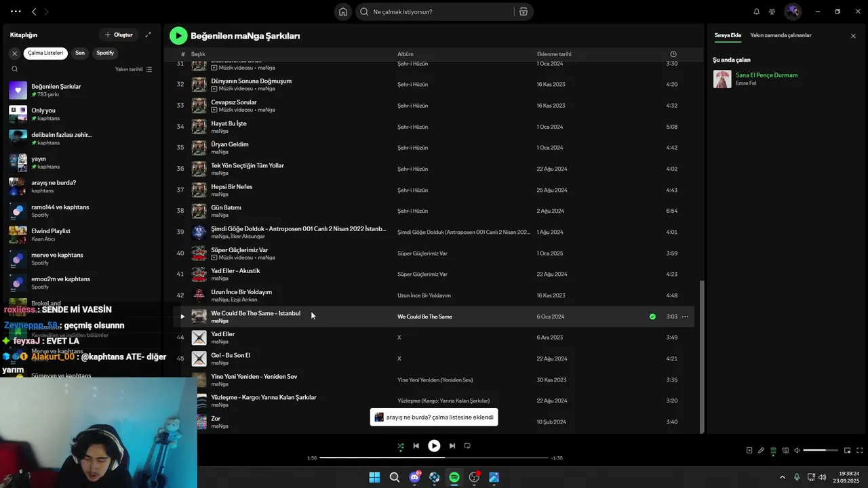Clear the library filters with X
The height and width of the screenshot is (488, 868).
[14, 53]
